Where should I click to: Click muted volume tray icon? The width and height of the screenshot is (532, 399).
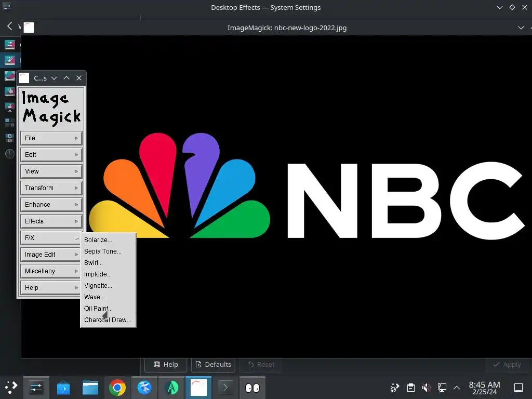[x=427, y=388]
